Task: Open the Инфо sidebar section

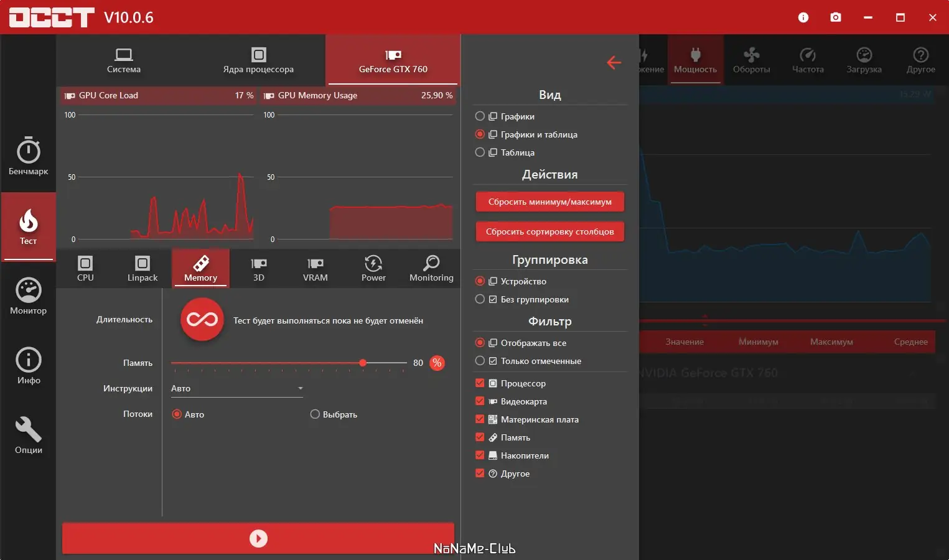Action: click(28, 366)
